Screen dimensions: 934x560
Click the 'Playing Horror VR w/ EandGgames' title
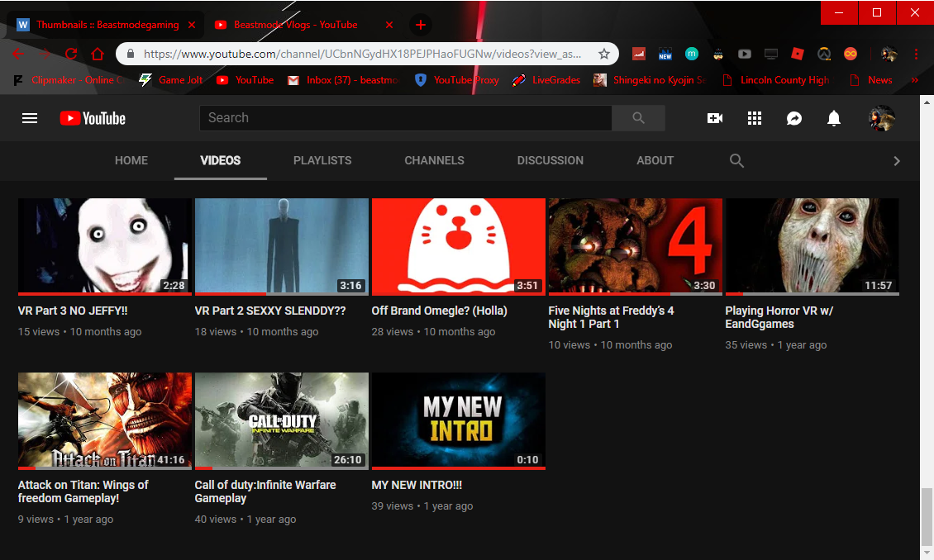click(x=779, y=317)
